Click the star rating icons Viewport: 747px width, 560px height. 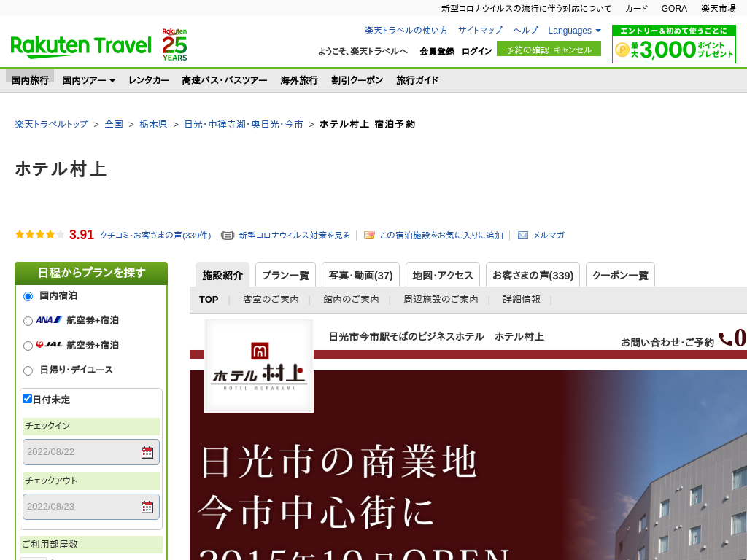(x=39, y=234)
